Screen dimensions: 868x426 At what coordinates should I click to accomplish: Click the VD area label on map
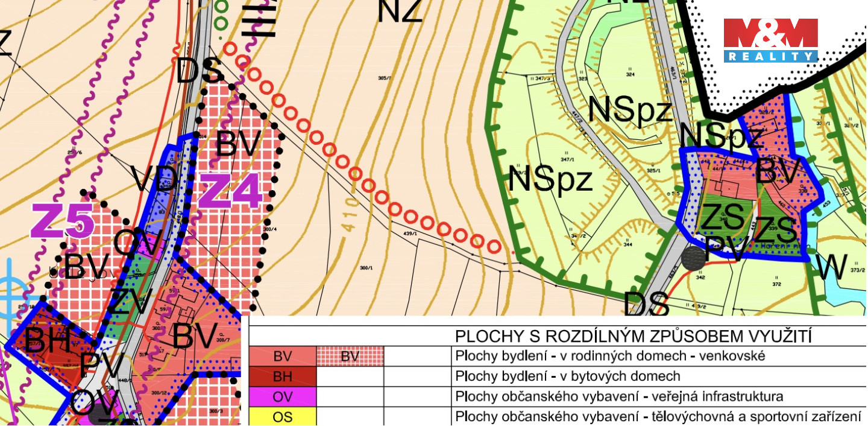point(154,179)
